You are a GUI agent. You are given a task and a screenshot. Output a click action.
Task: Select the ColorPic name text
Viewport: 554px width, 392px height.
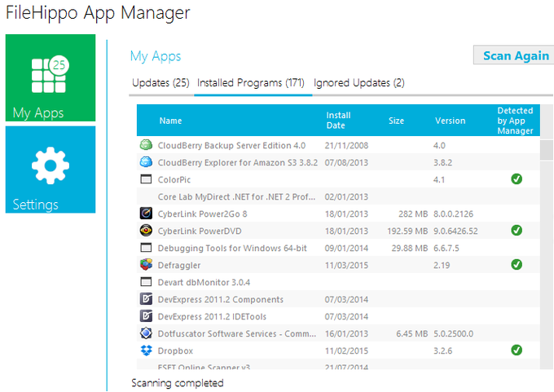click(x=174, y=180)
